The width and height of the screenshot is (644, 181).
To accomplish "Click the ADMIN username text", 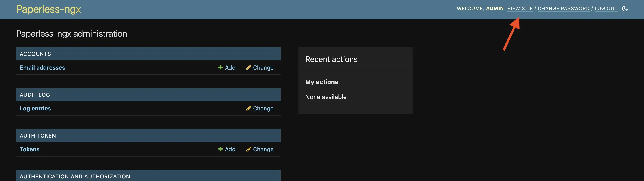I will 495,9.
